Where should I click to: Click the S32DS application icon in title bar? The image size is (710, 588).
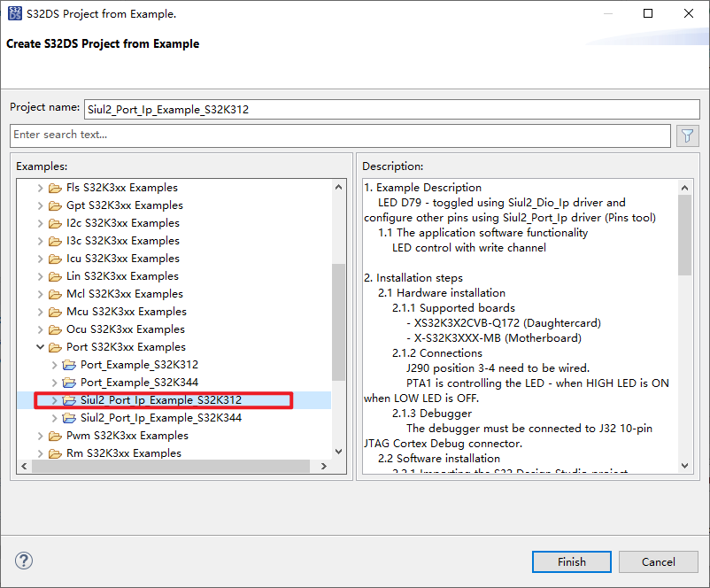click(14, 13)
